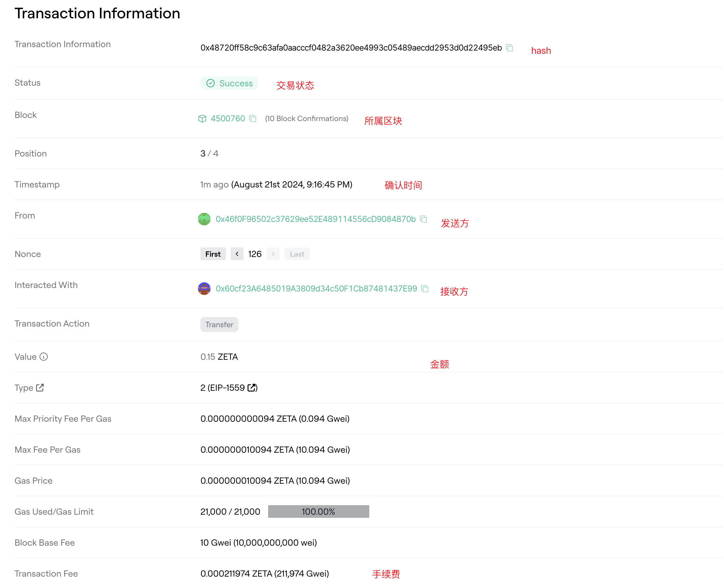The image size is (724, 588).
Task: Click the Transfer action tag
Action: [219, 324]
